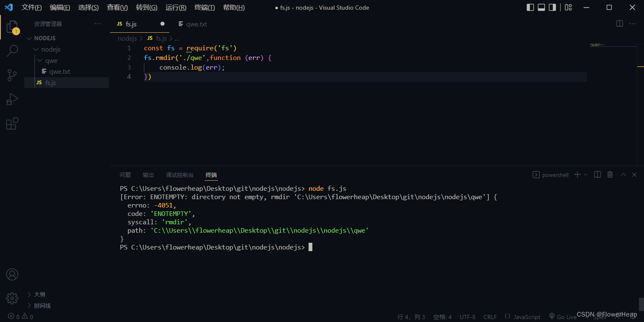
Task: Open errors and warnings status indicator
Action: point(21,317)
